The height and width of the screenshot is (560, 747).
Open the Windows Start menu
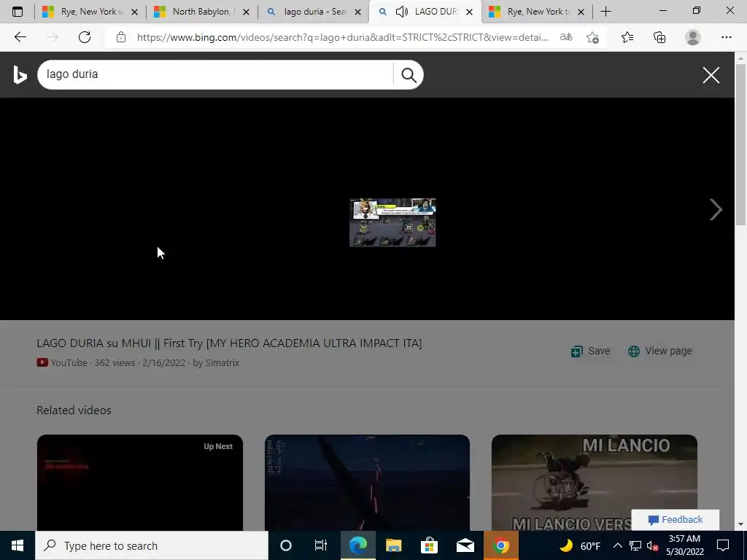pyautogui.click(x=18, y=545)
